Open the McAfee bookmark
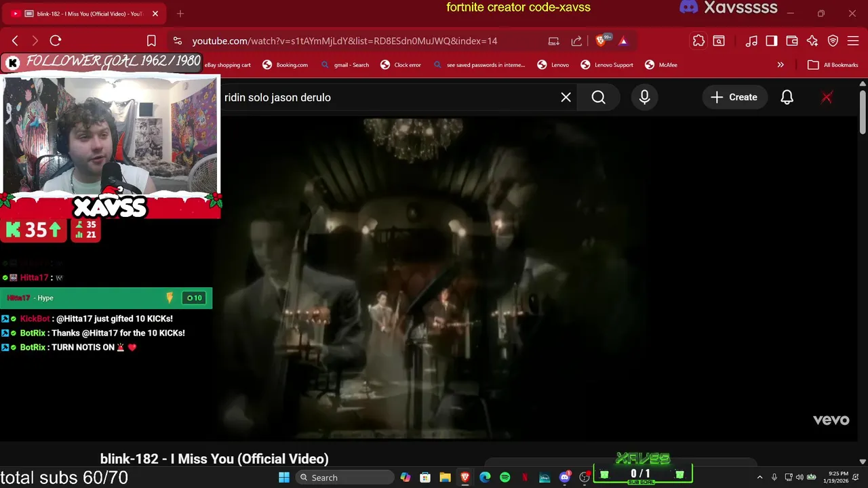 661,65
